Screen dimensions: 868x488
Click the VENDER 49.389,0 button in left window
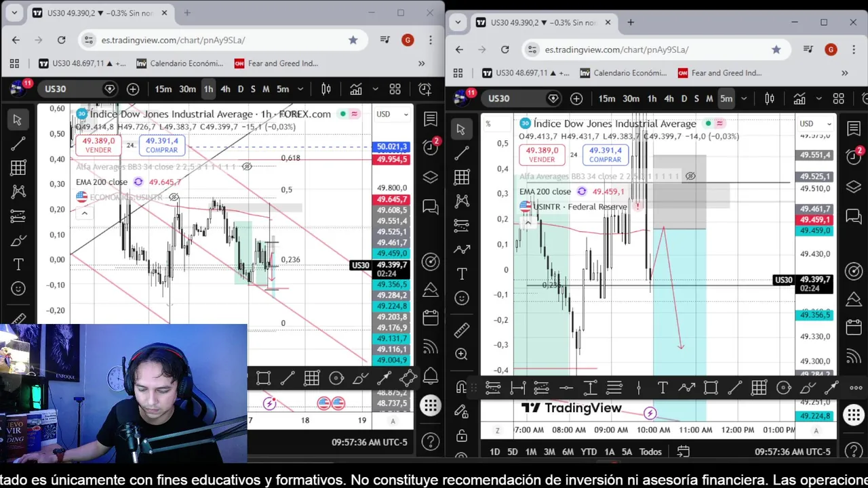(x=98, y=145)
